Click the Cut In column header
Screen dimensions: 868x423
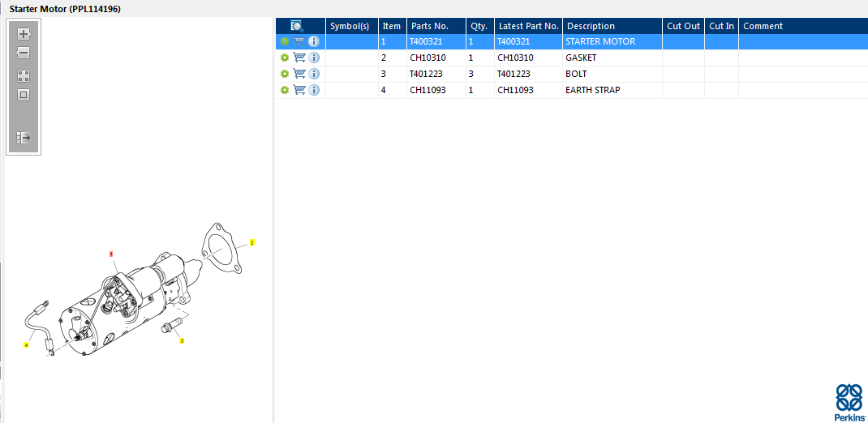coord(722,26)
